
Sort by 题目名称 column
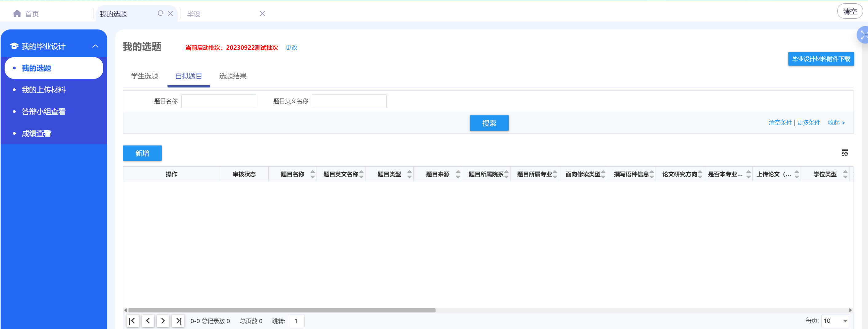coord(313,174)
